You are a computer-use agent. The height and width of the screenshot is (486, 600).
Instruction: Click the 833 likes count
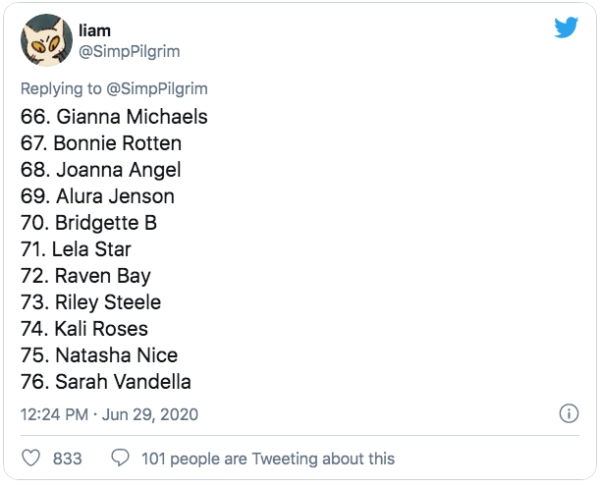(x=67, y=459)
